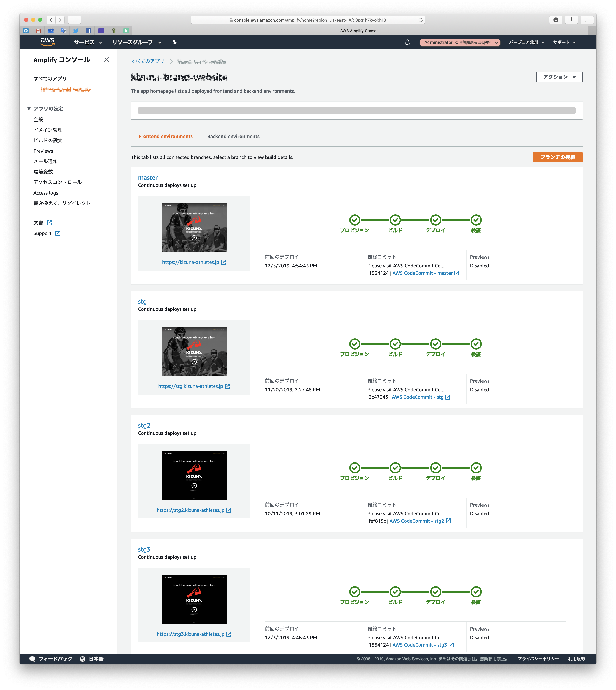This screenshot has height=690, width=616.
Task: Click Twitter favorites bar icon
Action: click(76, 31)
